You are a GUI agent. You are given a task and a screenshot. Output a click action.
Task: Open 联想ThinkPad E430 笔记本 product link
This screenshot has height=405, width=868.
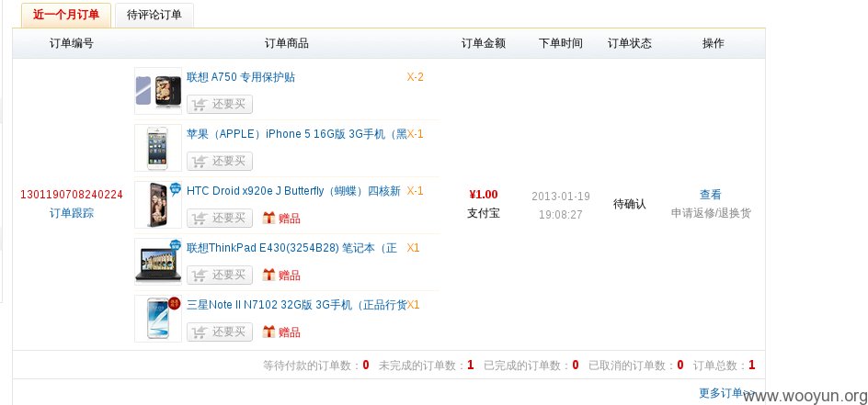291,248
